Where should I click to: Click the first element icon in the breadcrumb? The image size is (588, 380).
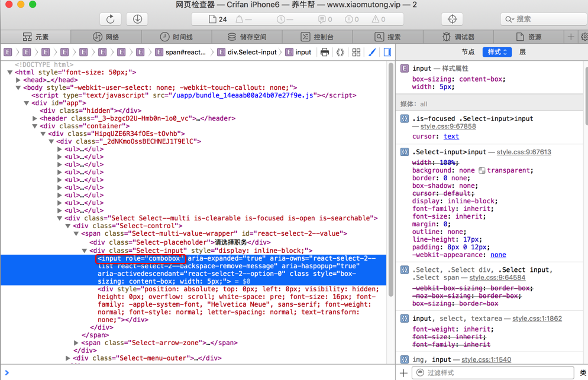[x=8, y=52]
